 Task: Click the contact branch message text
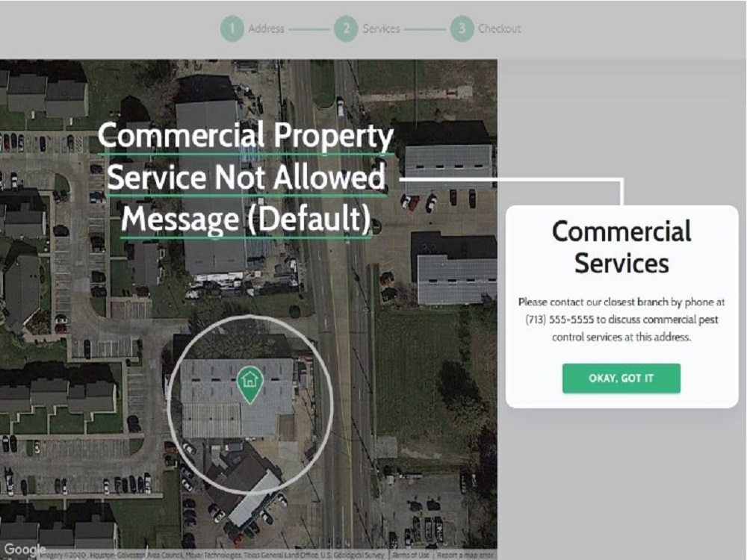[622, 320]
